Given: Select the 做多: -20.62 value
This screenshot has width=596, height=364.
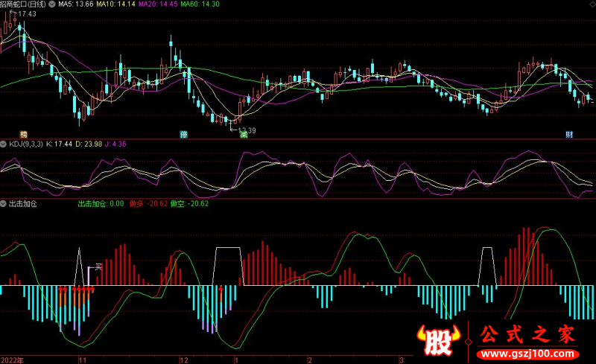Looking at the screenshot, I should (x=148, y=204).
